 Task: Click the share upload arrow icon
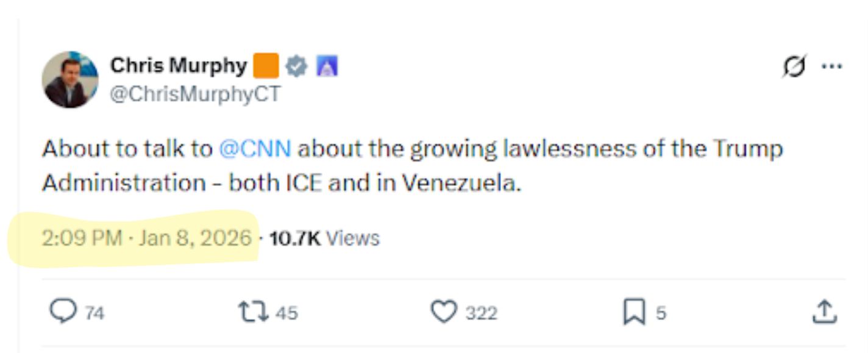point(824,312)
